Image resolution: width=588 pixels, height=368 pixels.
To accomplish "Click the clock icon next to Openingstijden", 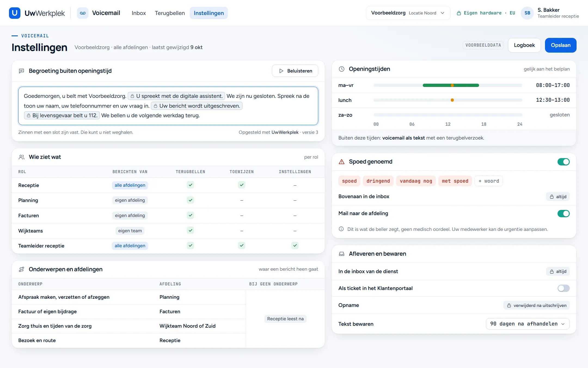I will point(342,69).
